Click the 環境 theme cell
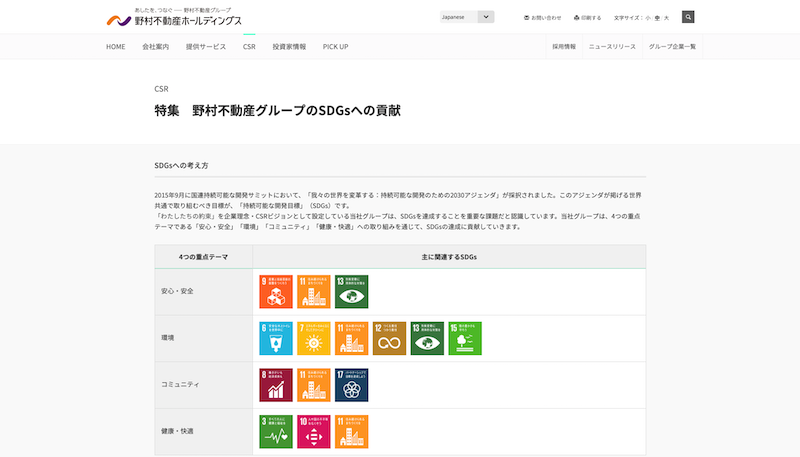 point(204,338)
